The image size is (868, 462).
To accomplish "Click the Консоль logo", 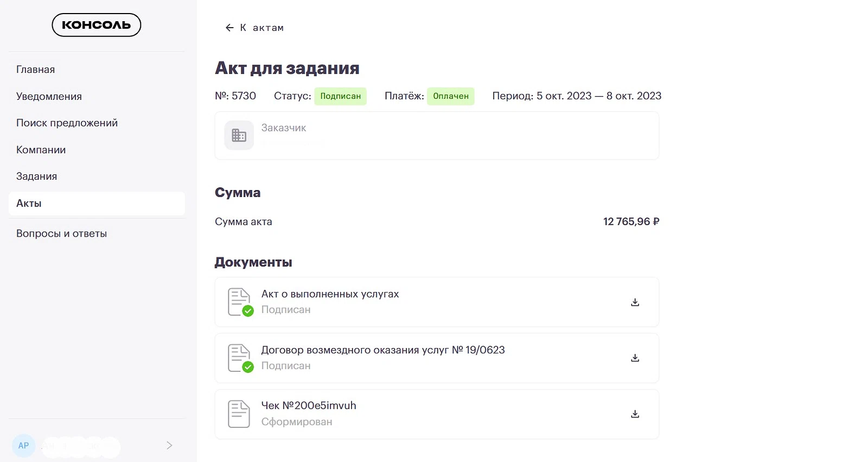I will 97,25.
